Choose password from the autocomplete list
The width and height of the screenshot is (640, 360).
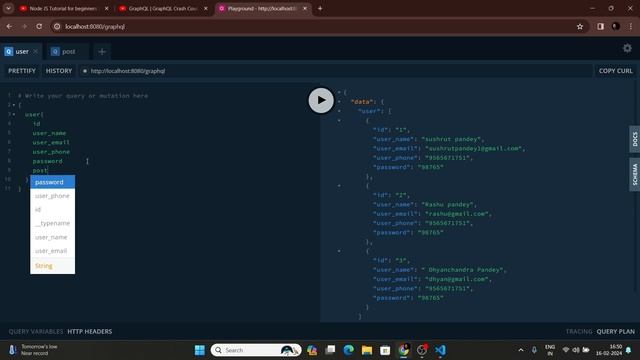53,182
